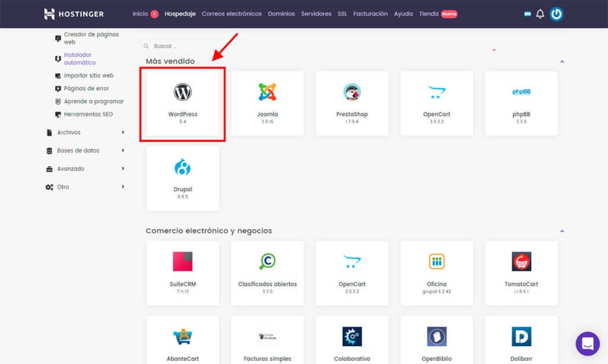
Task: Expand the Archivos sidebar group
Action: pos(85,132)
